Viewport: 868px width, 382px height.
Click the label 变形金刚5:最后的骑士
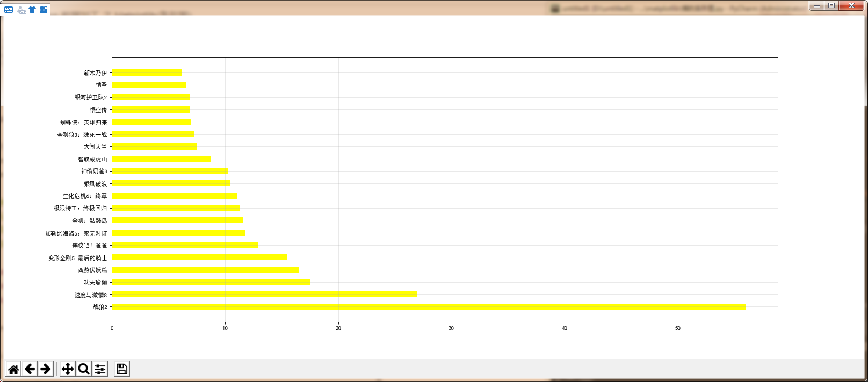point(78,258)
